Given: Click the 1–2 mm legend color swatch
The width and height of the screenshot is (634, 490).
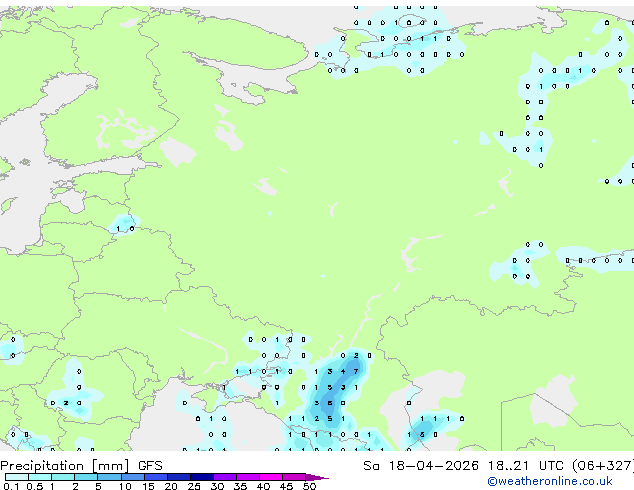Looking at the screenshot, I should [63, 477].
